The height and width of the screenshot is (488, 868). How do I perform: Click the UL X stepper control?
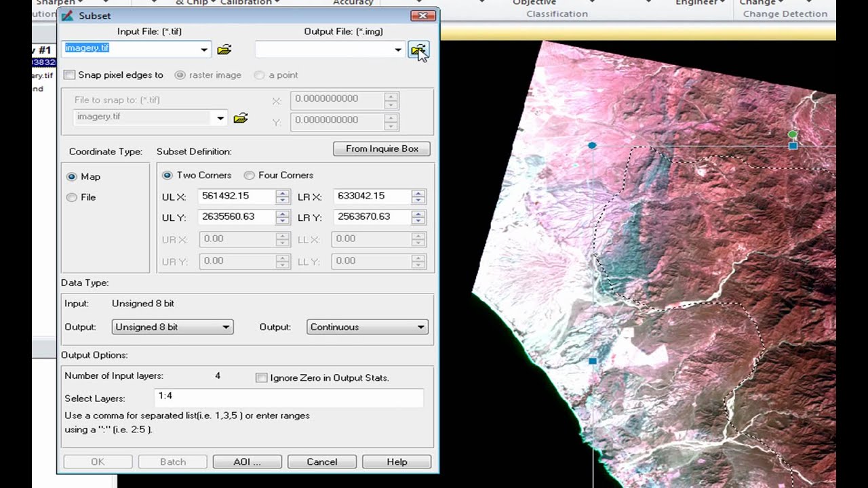click(x=283, y=197)
